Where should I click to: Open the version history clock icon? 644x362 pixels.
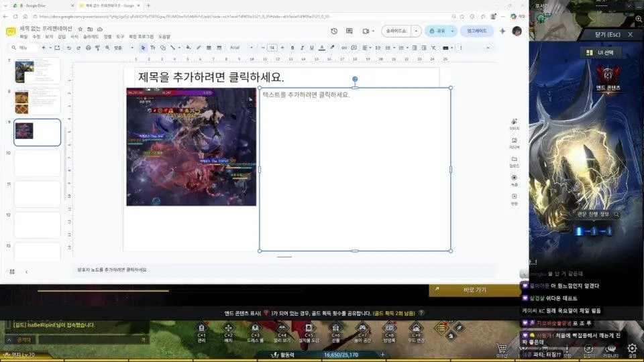[x=334, y=32]
